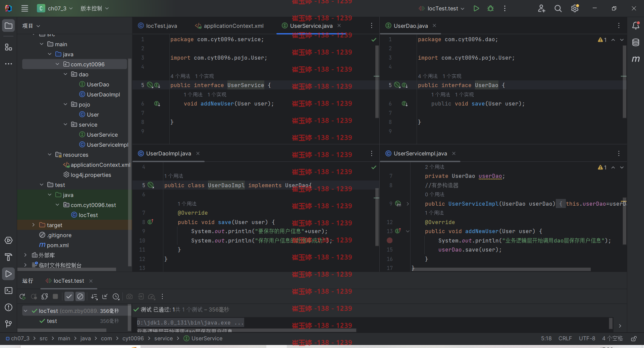Viewport: 644px width, 348px height.
Task: Stop the running process square icon
Action: 55,296
